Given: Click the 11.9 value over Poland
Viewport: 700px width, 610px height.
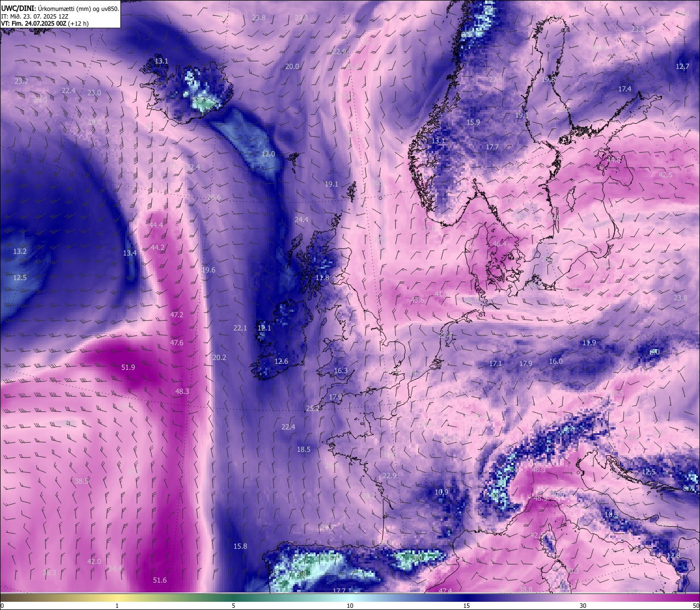Looking at the screenshot, I should (x=589, y=342).
